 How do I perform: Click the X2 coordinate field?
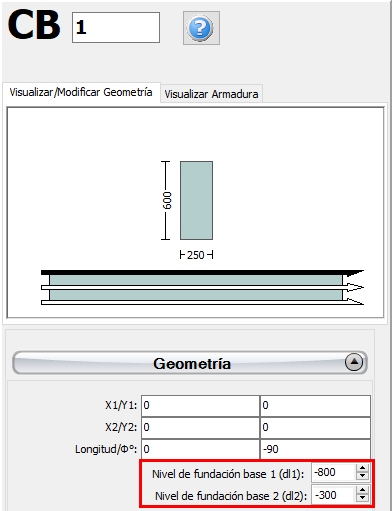click(200, 428)
